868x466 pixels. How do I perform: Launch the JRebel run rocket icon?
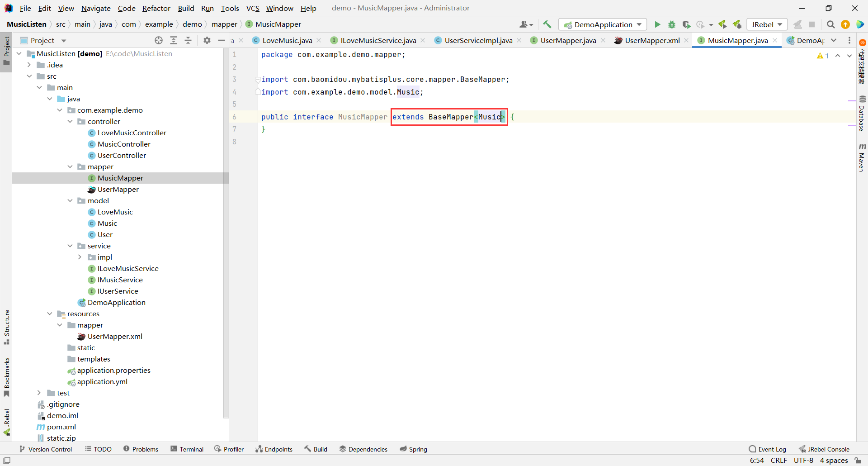coord(722,24)
